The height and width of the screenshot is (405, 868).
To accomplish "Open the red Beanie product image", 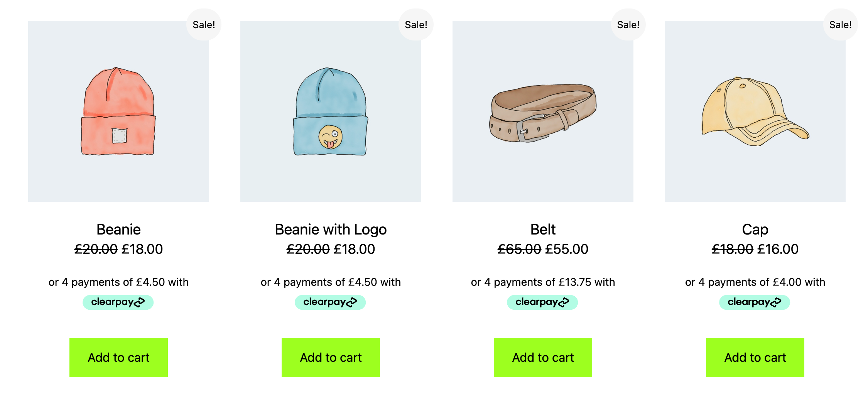I will [118, 111].
